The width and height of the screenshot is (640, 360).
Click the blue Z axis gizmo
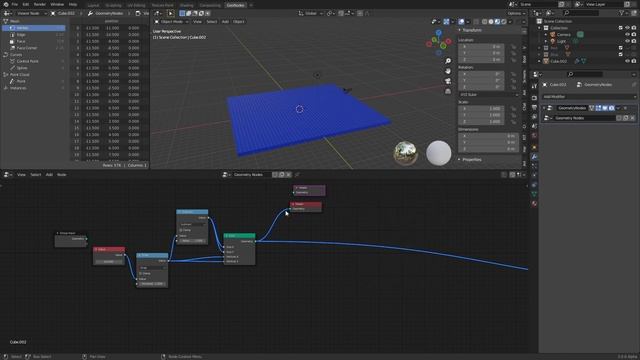click(438, 33)
